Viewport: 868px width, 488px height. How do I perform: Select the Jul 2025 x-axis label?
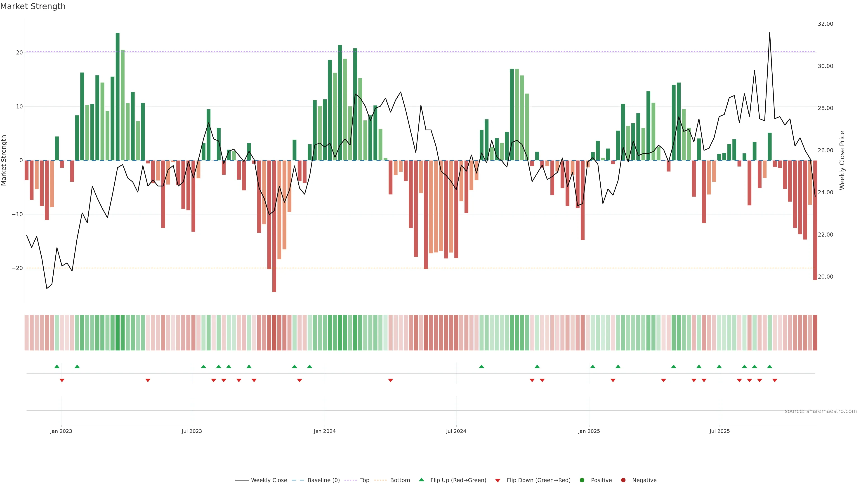point(719,431)
